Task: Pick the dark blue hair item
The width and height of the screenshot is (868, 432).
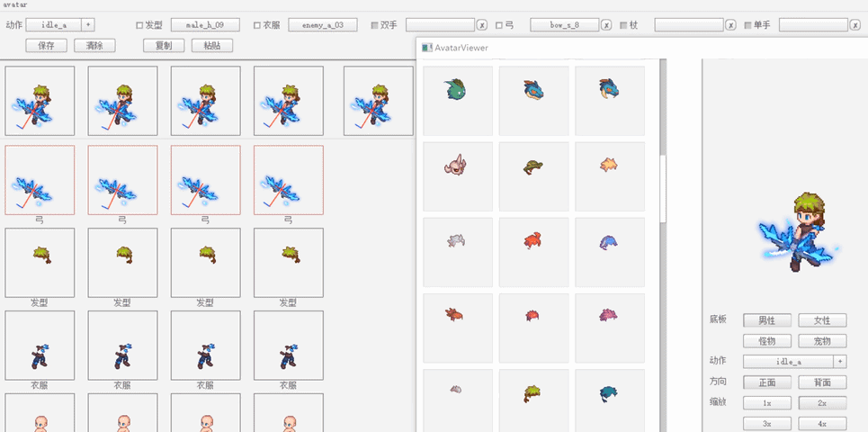Action: 610,400
